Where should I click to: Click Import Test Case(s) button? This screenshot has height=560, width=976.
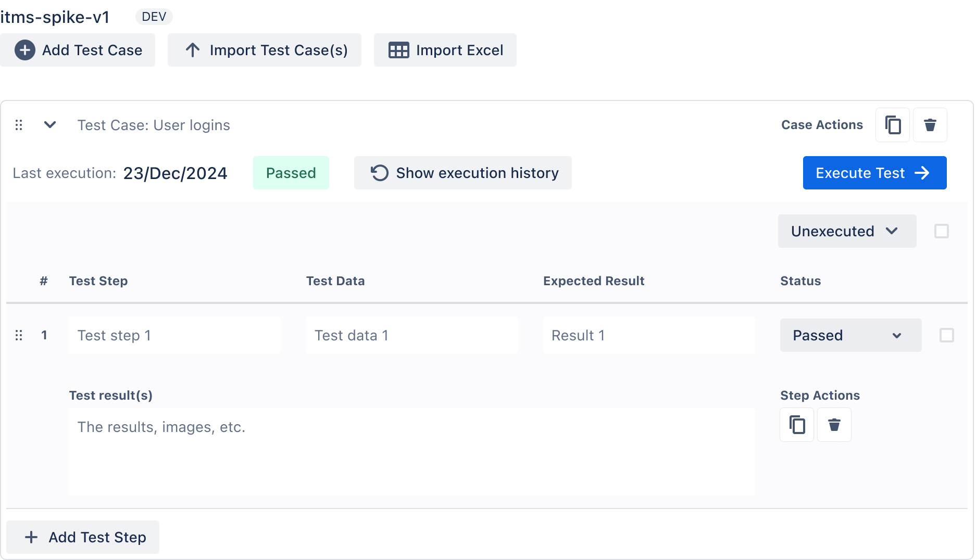264,50
